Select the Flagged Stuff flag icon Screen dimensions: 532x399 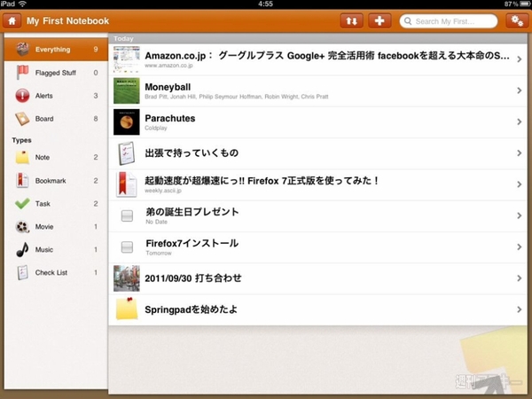(x=22, y=73)
